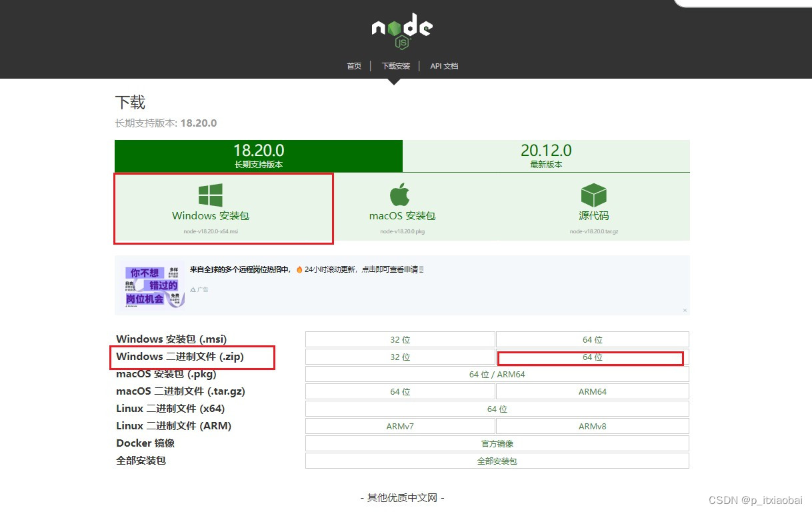Click the Linux 二进制文件 (ARM) row label

[x=174, y=426]
